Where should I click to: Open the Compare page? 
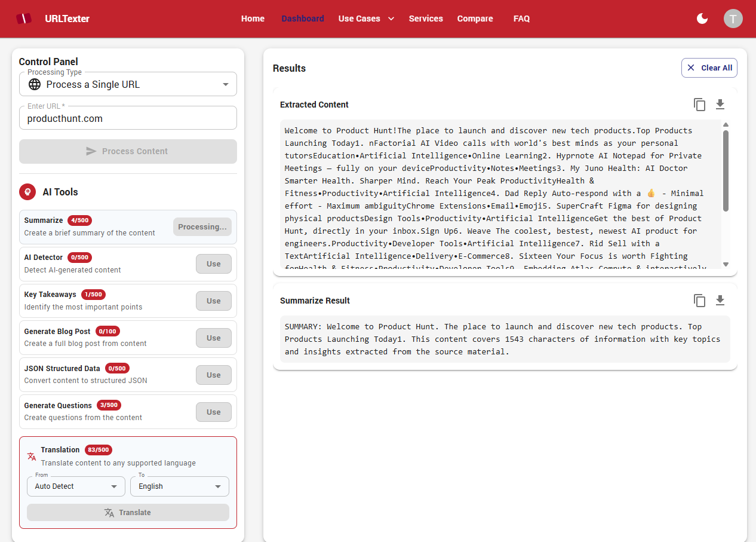(x=475, y=19)
